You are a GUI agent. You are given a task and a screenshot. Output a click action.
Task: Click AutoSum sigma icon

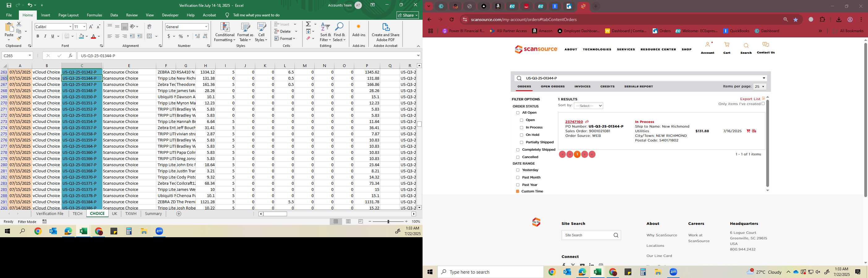(x=308, y=24)
